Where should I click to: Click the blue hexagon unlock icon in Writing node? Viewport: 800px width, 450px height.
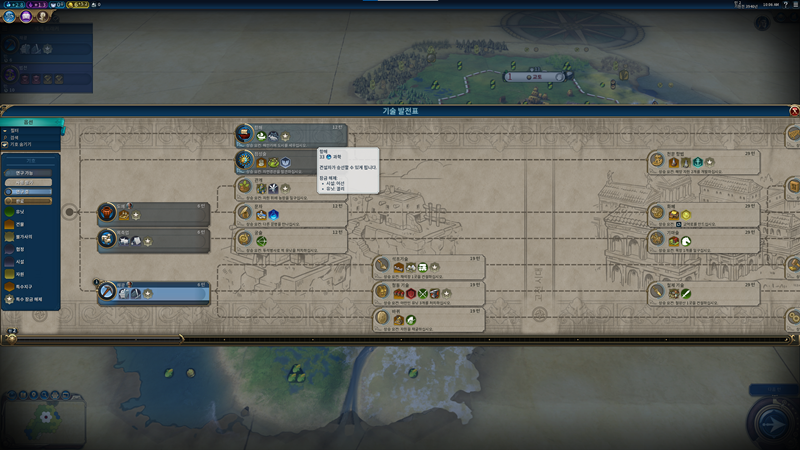[x=273, y=215]
